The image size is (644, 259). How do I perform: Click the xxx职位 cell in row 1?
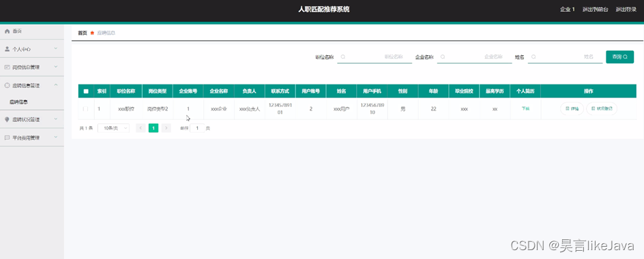click(x=126, y=109)
